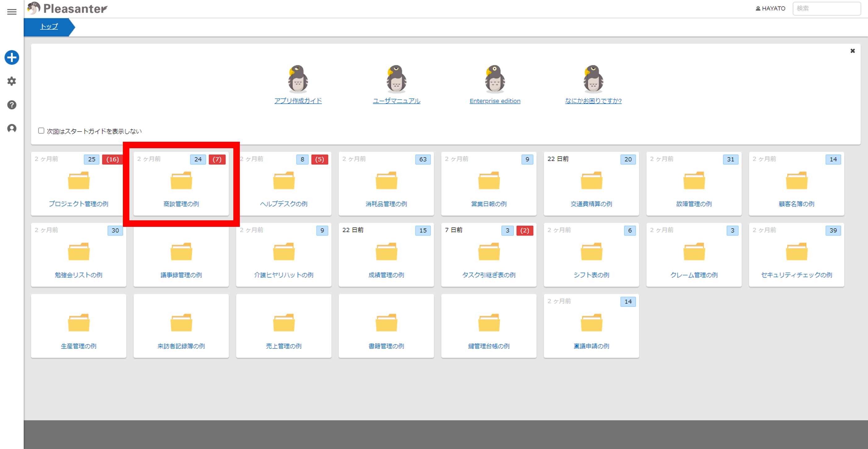Open the 商談管理の例 folder icon
868x449 pixels.
pyautogui.click(x=181, y=180)
